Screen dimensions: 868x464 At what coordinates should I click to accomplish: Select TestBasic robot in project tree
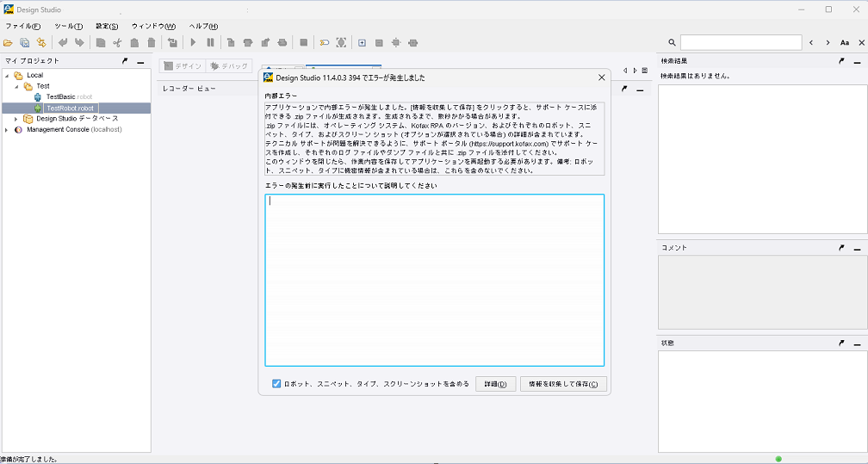[69, 97]
